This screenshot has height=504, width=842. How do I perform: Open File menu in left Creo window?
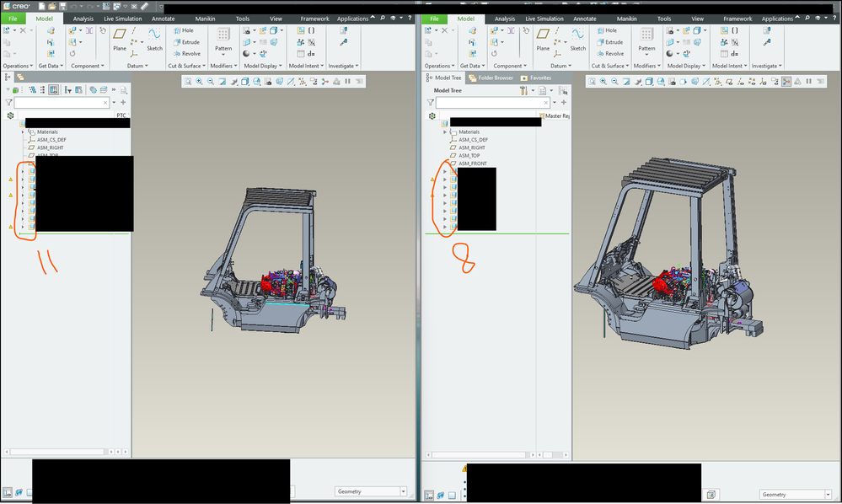pos(13,19)
